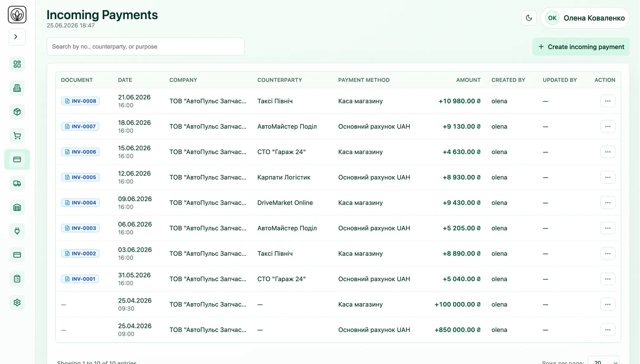Screen dimensions: 640x364
Task: Open the products box icon in sidebar
Action: pos(17,112)
